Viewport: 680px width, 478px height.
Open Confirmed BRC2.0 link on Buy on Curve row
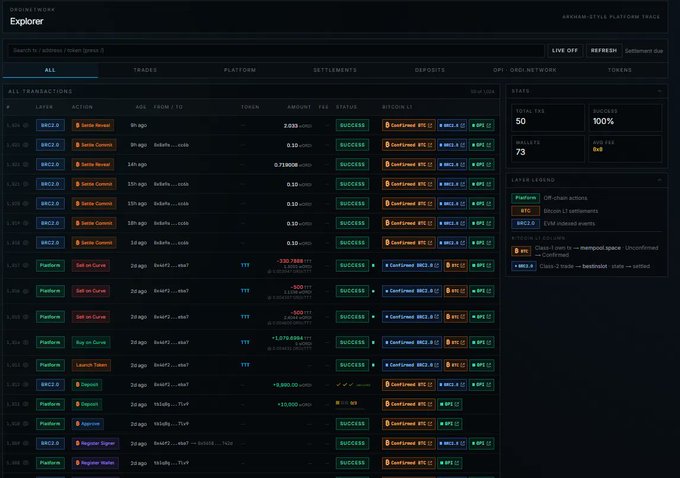[412, 342]
